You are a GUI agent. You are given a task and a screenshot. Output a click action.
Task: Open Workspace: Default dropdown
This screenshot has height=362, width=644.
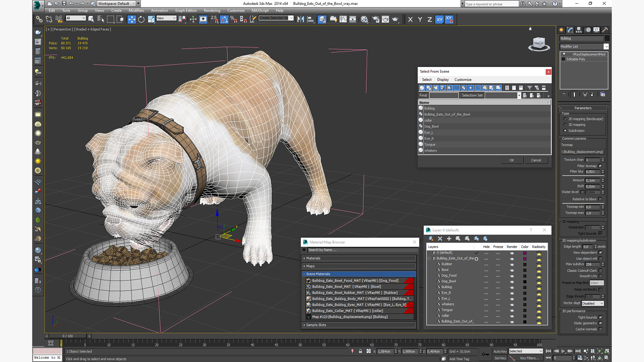pyautogui.click(x=116, y=4)
